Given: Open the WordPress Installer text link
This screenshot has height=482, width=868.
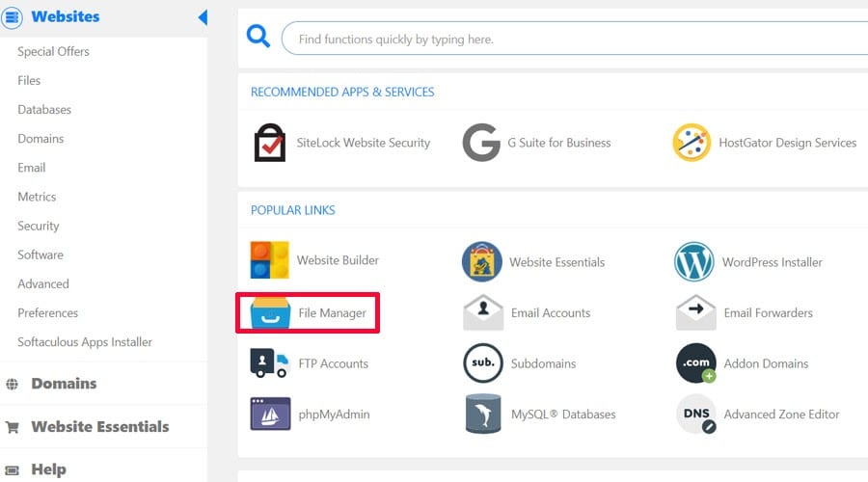Looking at the screenshot, I should coord(773,262).
